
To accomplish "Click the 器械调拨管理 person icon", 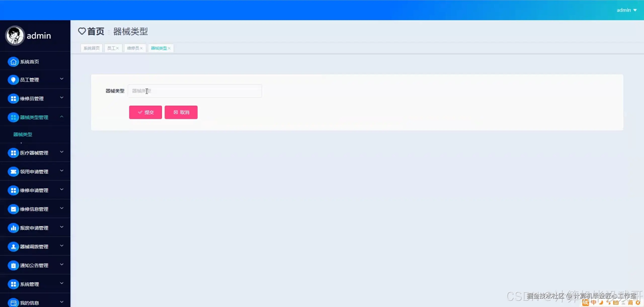I will (13, 247).
